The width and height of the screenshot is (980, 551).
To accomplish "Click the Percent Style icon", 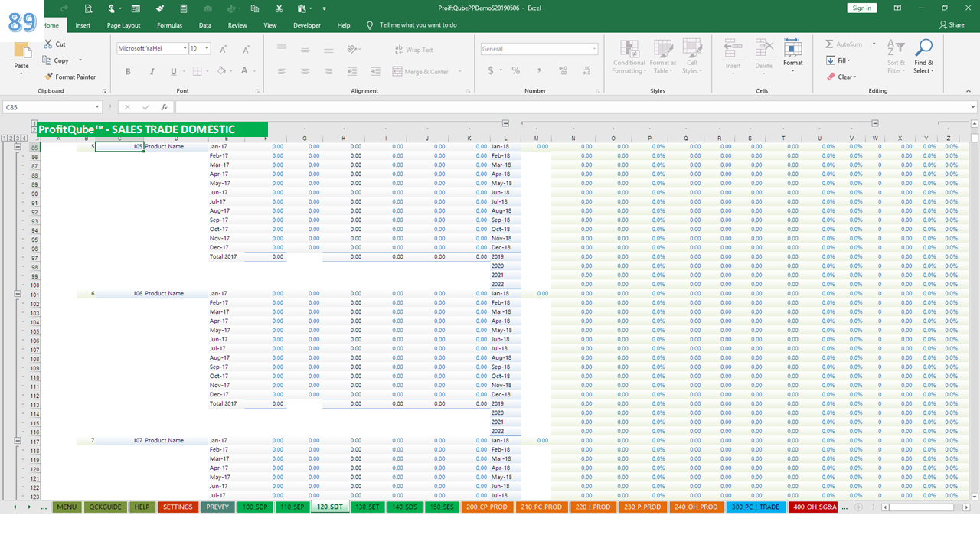I will [x=516, y=70].
